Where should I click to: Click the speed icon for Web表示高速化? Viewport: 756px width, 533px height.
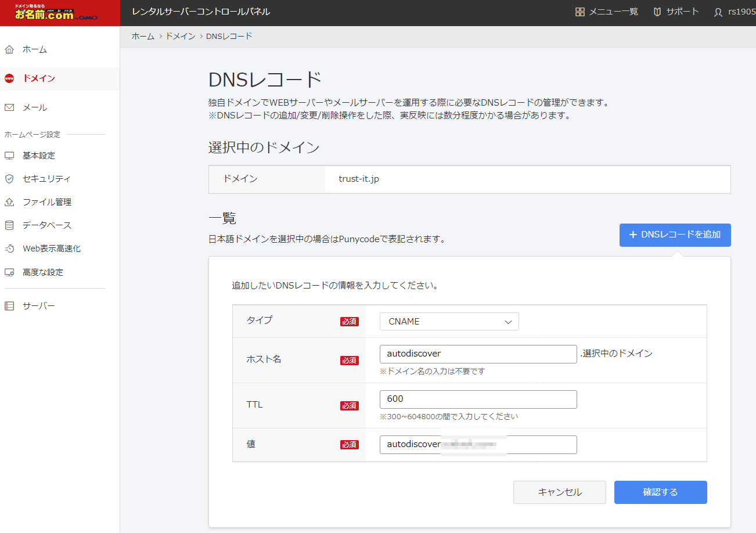9,249
